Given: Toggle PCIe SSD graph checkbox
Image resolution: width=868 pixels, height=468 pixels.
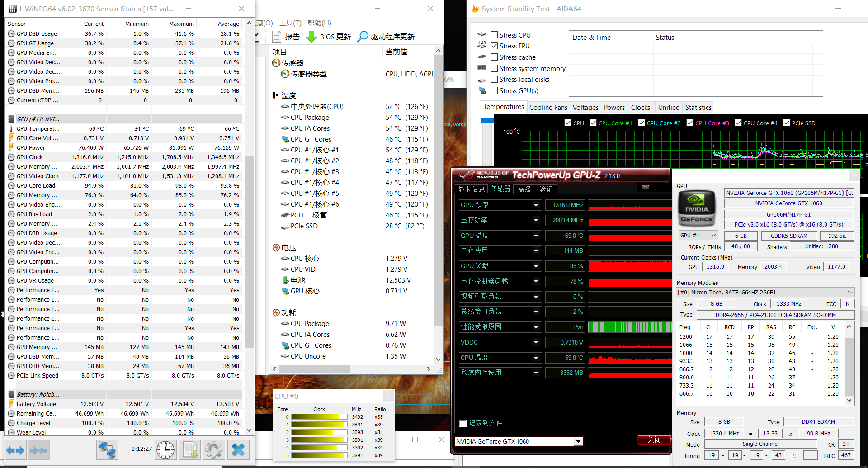Looking at the screenshot, I should 787,123.
